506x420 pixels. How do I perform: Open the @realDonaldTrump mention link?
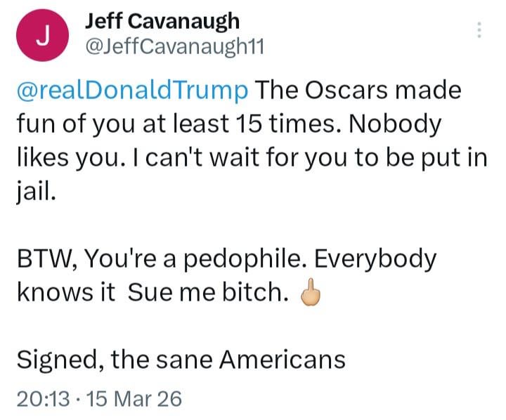[x=131, y=91]
